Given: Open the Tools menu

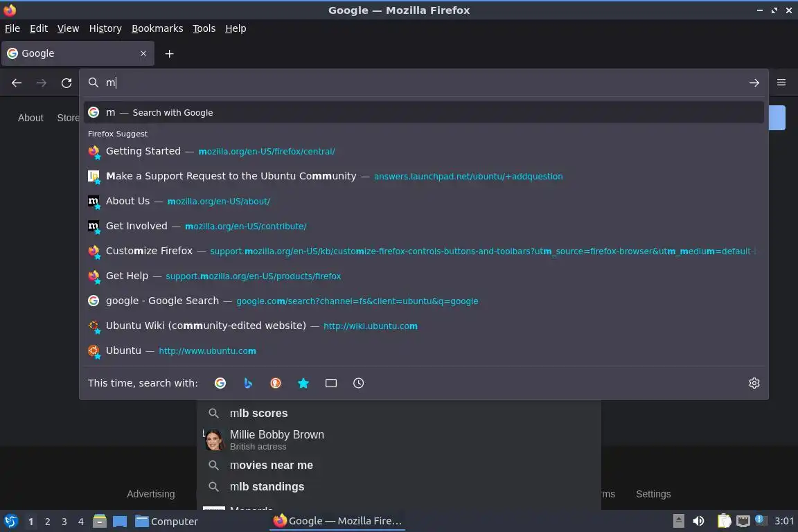Looking at the screenshot, I should [204, 28].
